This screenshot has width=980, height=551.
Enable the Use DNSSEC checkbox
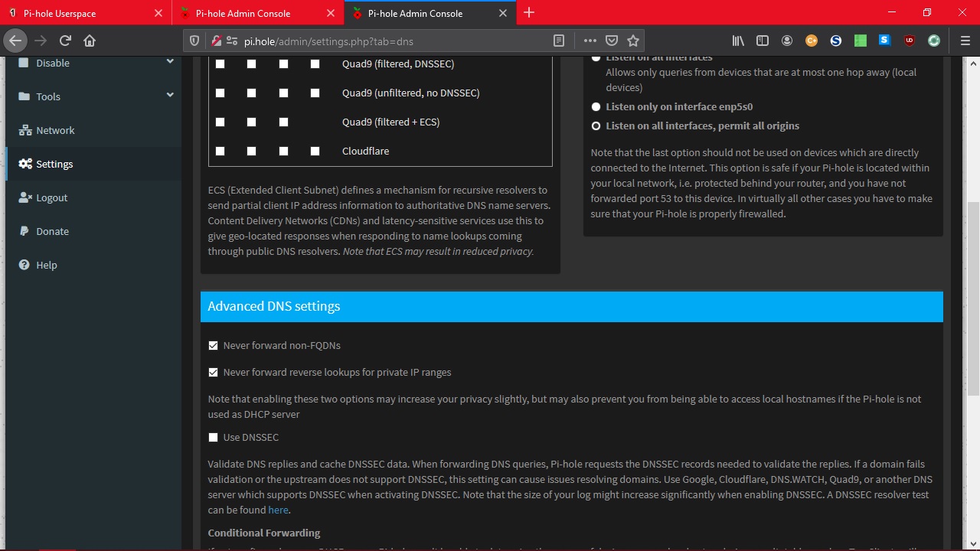(x=214, y=438)
